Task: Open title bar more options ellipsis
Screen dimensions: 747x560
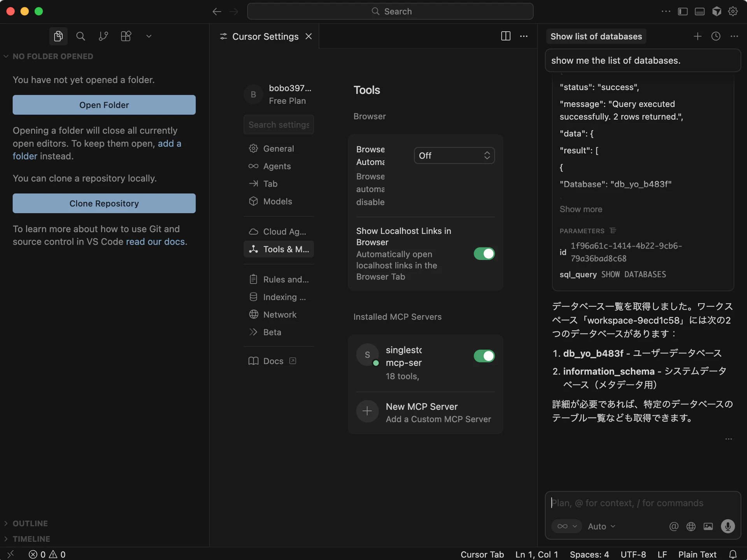Action: (666, 11)
